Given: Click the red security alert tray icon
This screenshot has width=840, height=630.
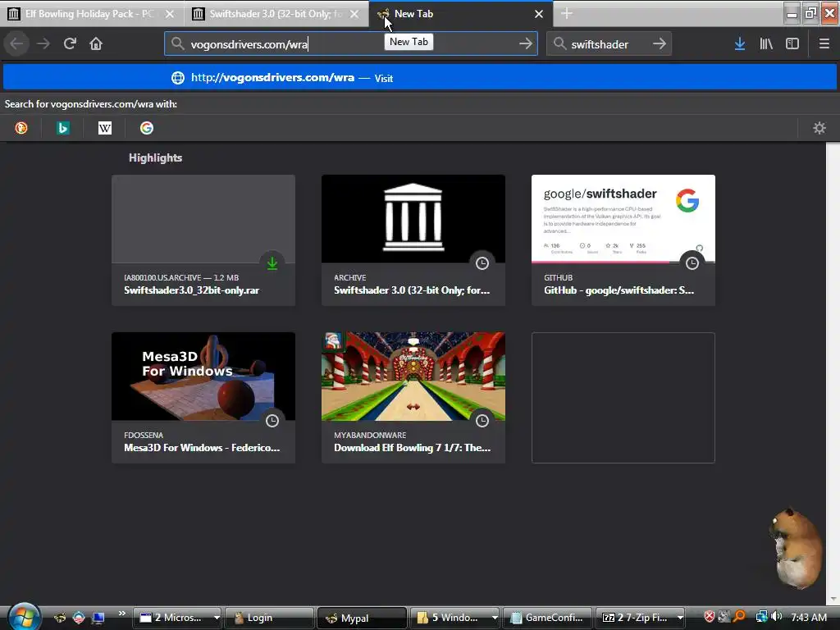Looking at the screenshot, I should point(709,617).
